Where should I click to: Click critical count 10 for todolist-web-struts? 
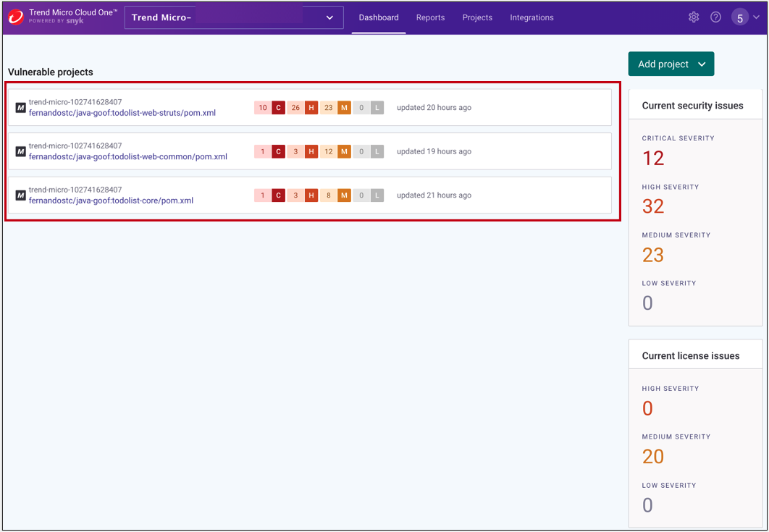click(263, 107)
